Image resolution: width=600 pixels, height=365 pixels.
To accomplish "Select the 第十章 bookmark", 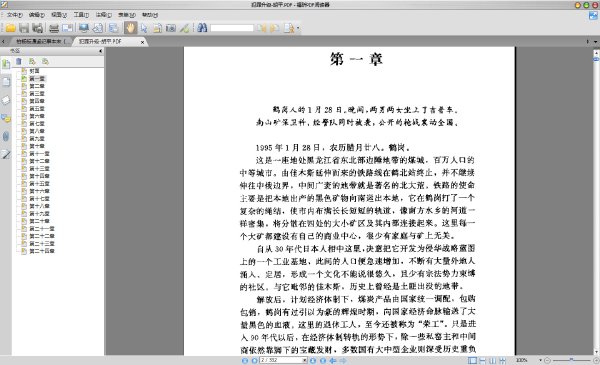I will coord(37,146).
